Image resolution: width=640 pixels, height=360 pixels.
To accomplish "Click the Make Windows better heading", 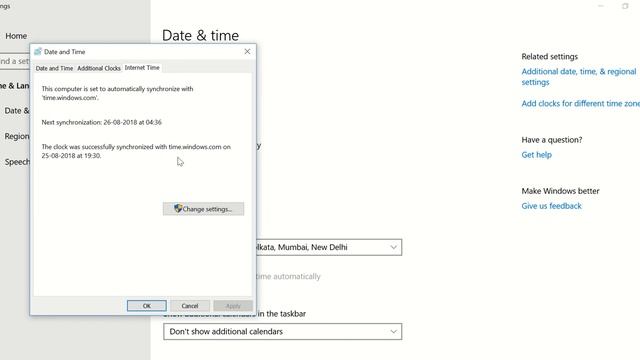I will tap(560, 191).
